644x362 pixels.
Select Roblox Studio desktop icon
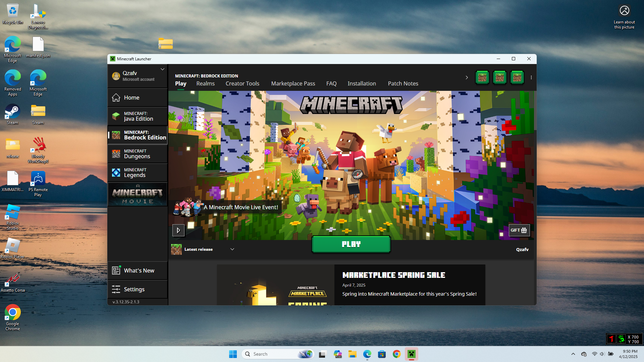click(x=13, y=217)
